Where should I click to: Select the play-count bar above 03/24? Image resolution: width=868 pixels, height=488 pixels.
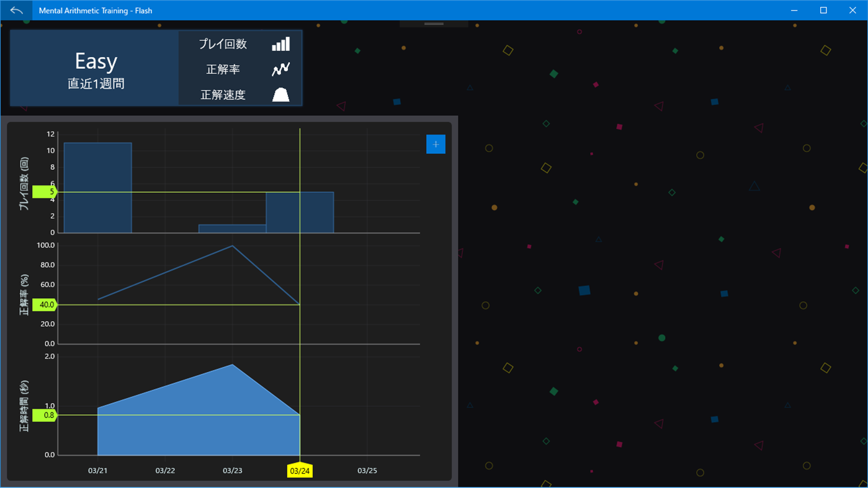(300, 211)
